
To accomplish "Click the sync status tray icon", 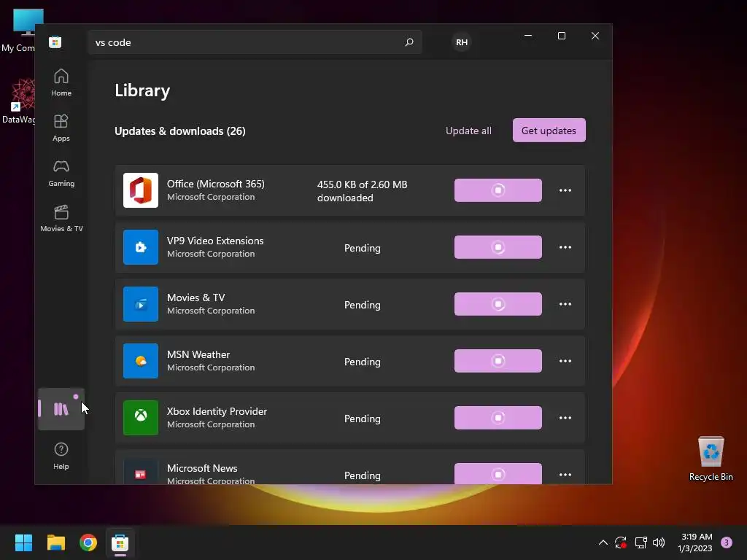I will click(x=621, y=542).
